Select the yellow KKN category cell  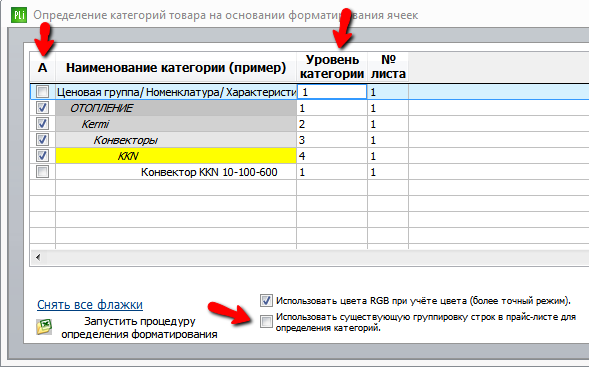click(176, 156)
